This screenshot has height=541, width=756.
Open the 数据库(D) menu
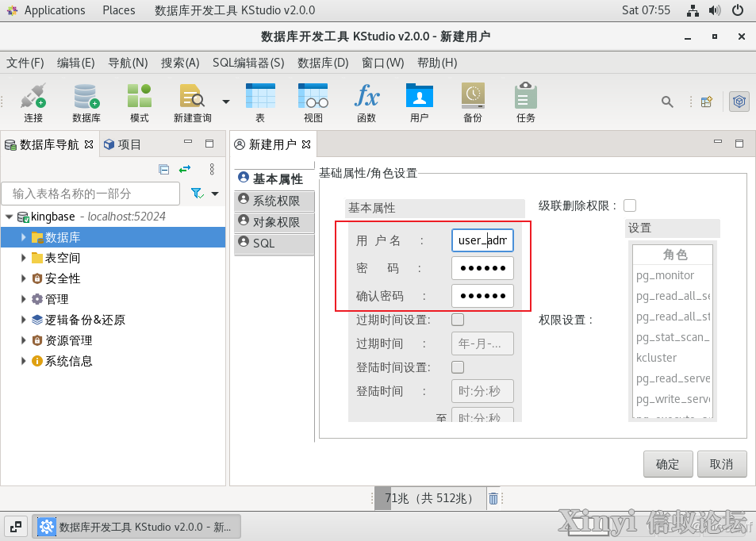pos(323,63)
